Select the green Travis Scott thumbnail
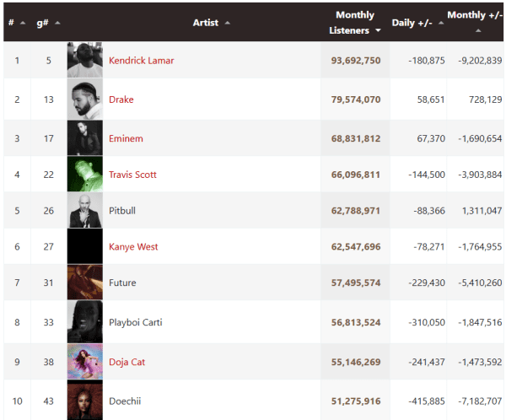 (85, 175)
